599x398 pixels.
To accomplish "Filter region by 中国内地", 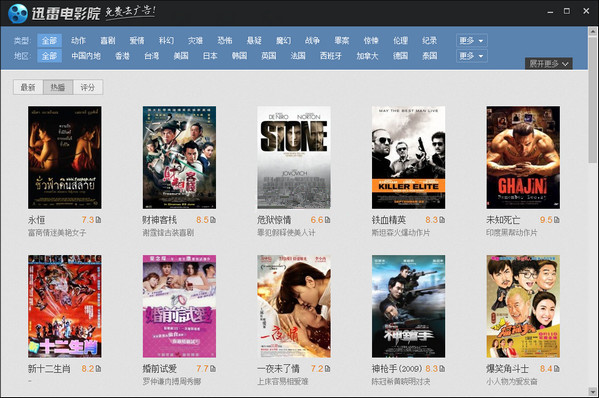I will pos(86,56).
